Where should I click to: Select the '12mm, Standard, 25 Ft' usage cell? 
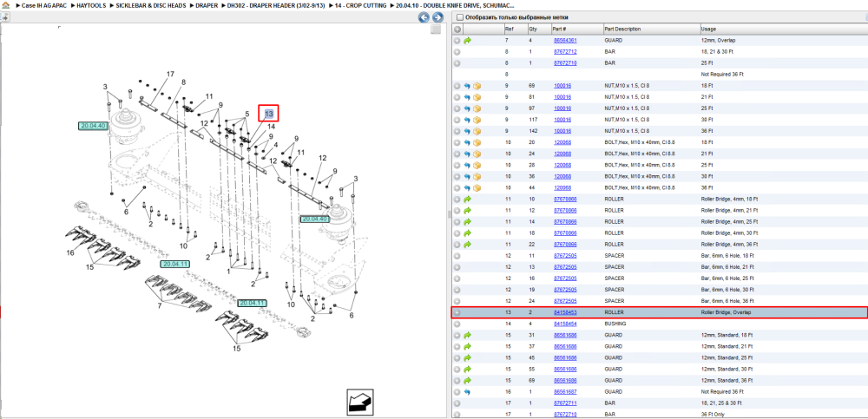coord(726,358)
